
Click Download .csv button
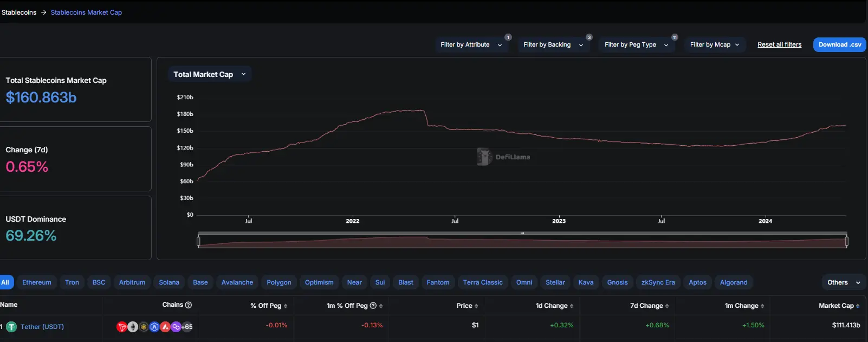[x=840, y=44]
